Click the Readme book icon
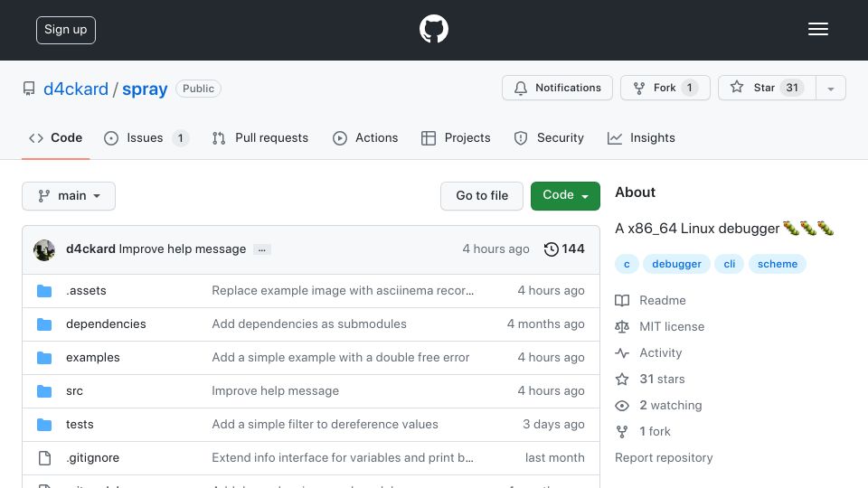Image resolution: width=868 pixels, height=488 pixels. tap(622, 300)
